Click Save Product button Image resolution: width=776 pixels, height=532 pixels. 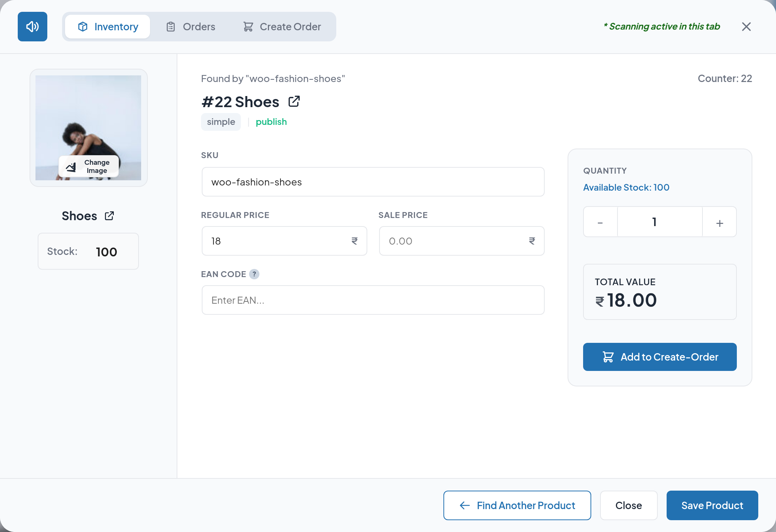click(x=712, y=505)
